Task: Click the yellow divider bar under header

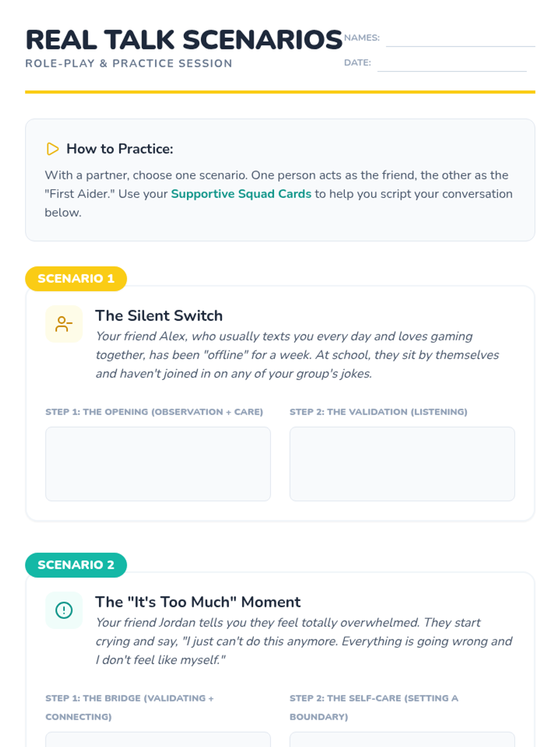Action: tap(280, 92)
